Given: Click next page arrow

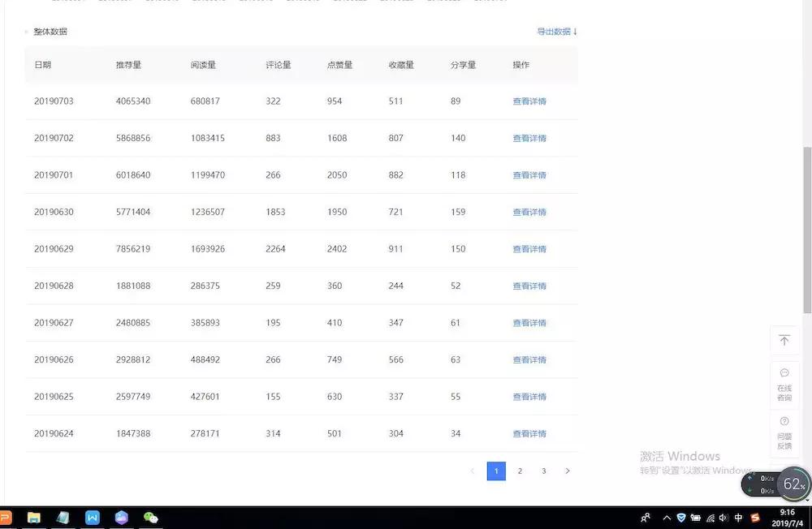Looking at the screenshot, I should (x=568, y=471).
